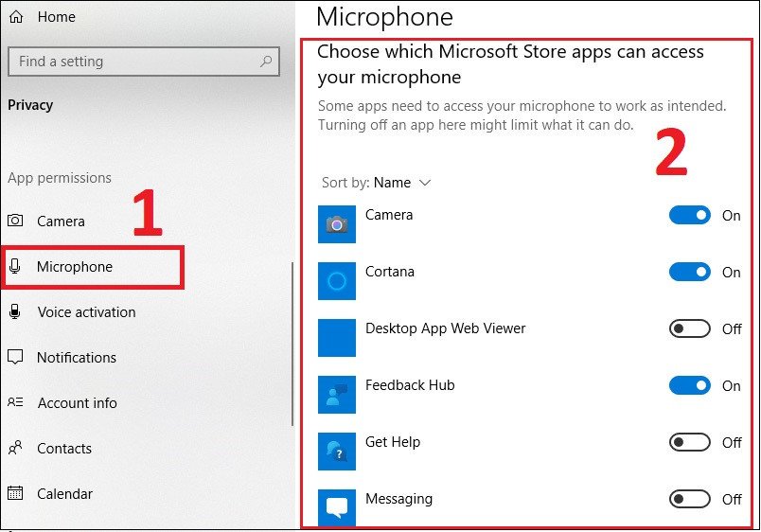The width and height of the screenshot is (761, 532).
Task: Turn off Cortana microphone toggle
Action: point(689,272)
